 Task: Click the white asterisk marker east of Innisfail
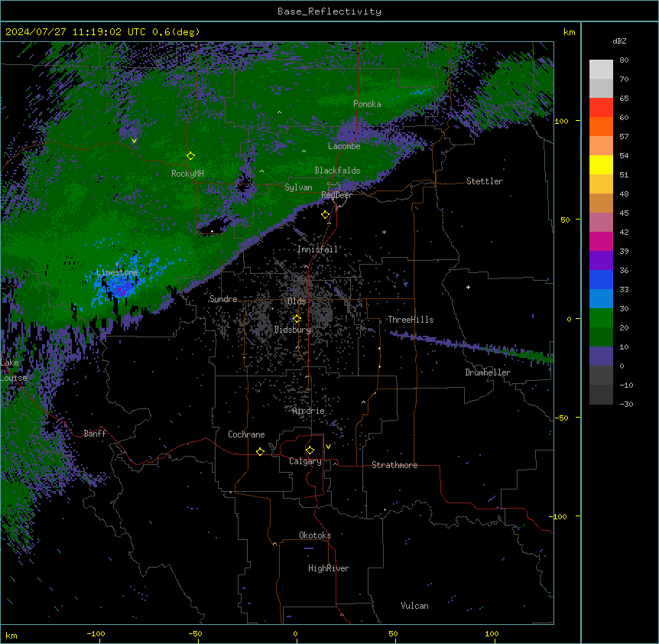384,232
